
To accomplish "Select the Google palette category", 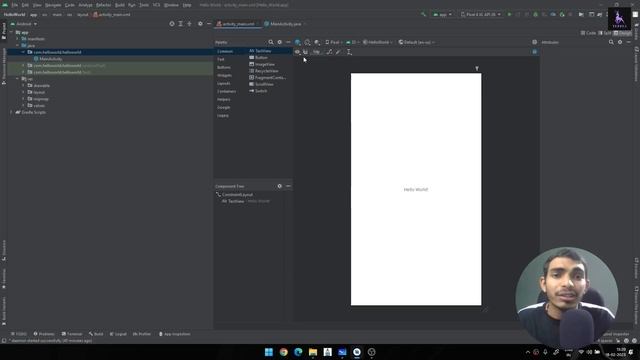I will [224, 107].
